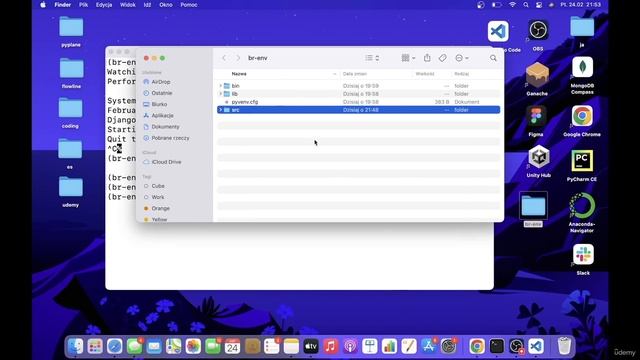
Task: Open Finder from the Dock
Action: [x=76, y=346]
